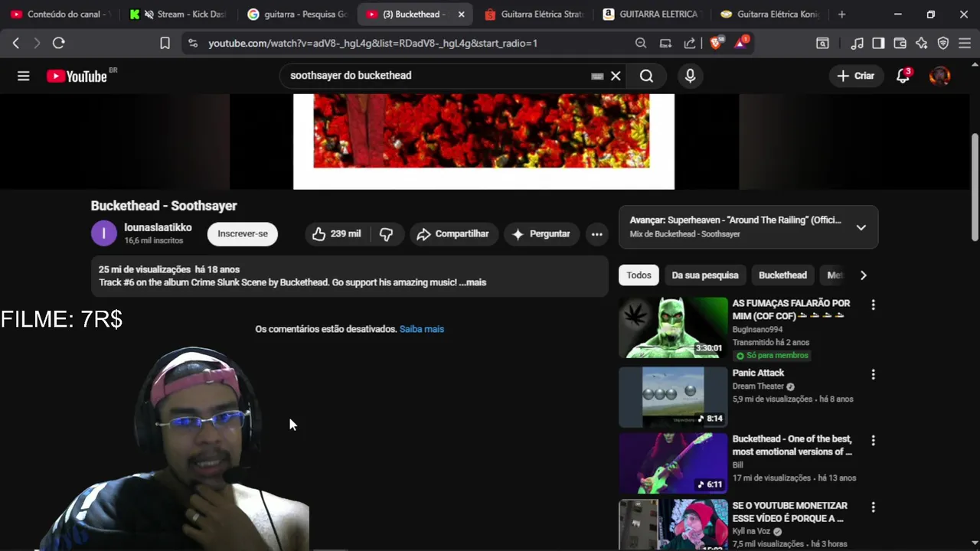This screenshot has width=980, height=551.
Task: Open more actions three-dot menu under video
Action: pos(596,234)
